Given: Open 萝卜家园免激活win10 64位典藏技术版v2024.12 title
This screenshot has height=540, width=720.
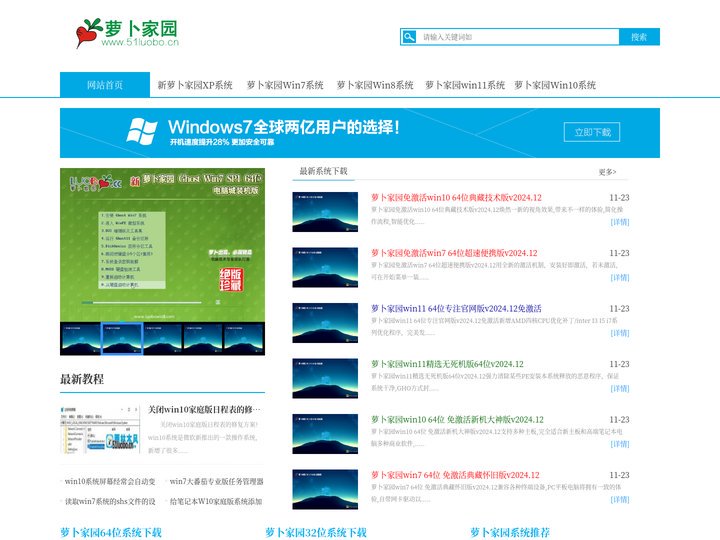Looking at the screenshot, I should [456, 197].
